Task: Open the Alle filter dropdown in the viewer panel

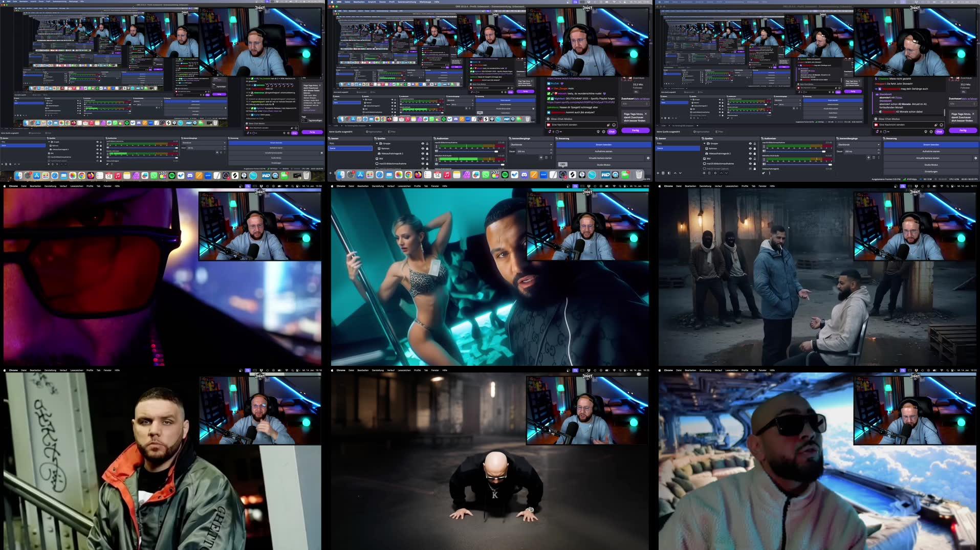Action: 635,103
